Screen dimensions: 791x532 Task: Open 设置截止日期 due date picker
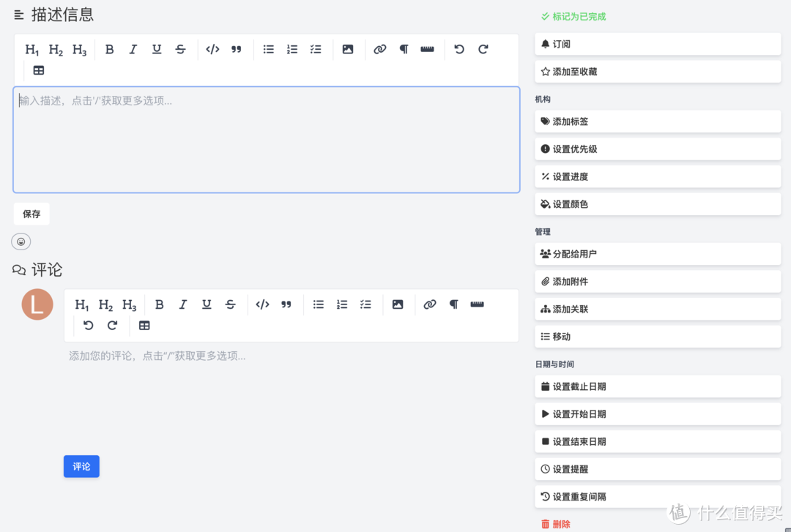[x=657, y=386]
